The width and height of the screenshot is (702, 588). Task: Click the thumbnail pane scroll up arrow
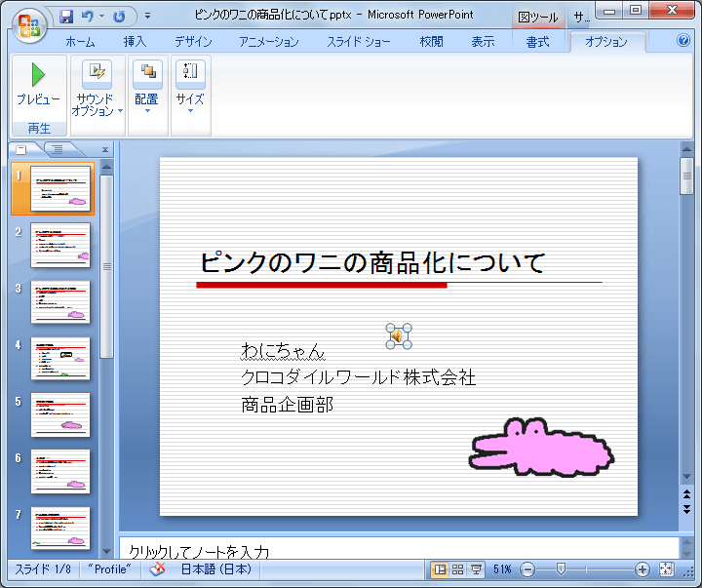coord(106,167)
